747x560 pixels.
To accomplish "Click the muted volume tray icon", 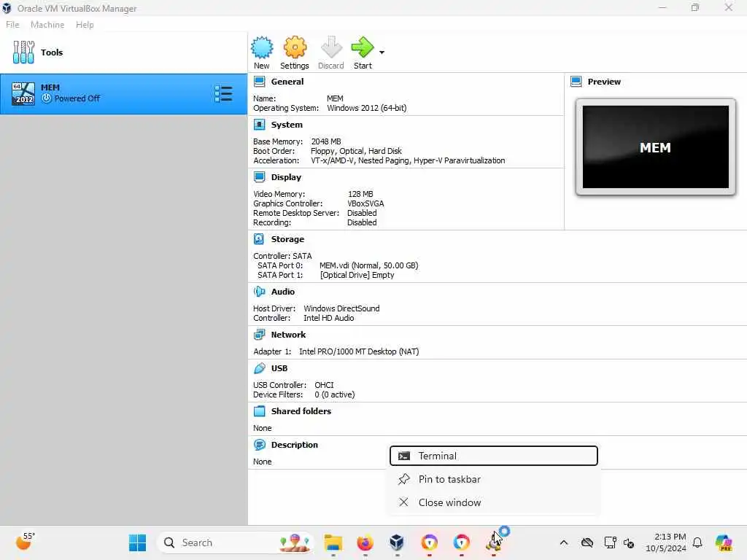I will (x=629, y=542).
